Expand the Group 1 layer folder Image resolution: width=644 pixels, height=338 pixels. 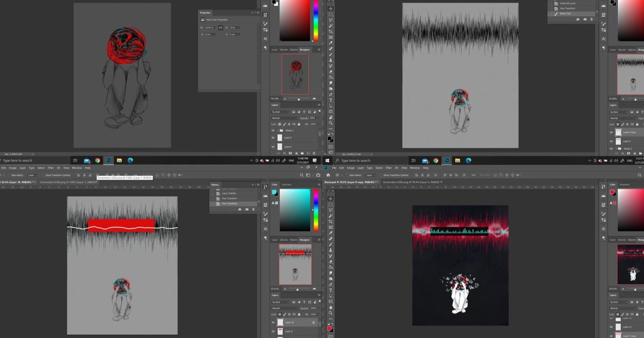tap(279, 130)
